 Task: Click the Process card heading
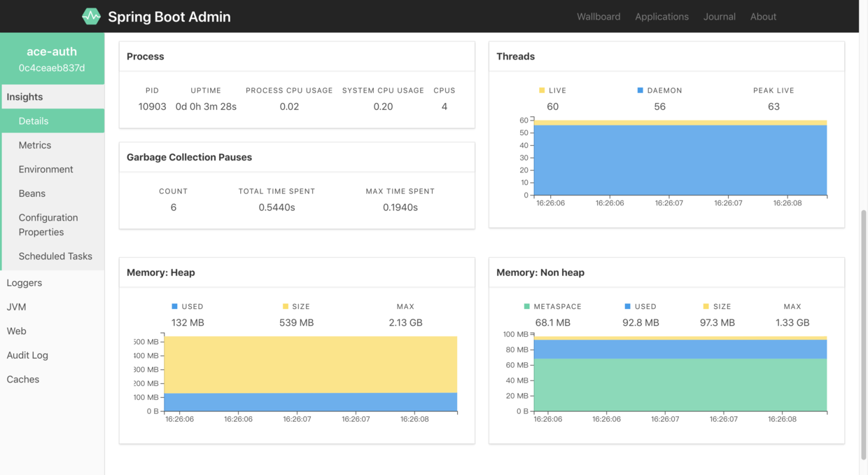point(146,56)
